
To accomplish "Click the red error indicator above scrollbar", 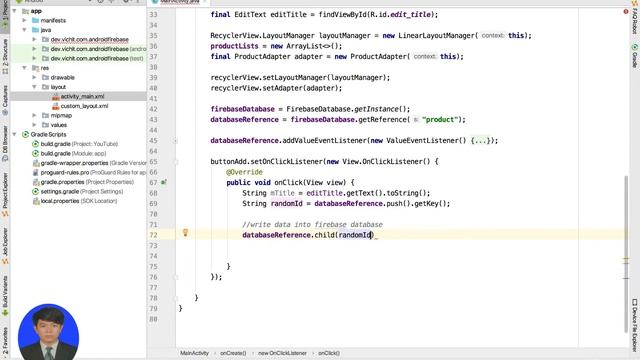I will point(626,12).
